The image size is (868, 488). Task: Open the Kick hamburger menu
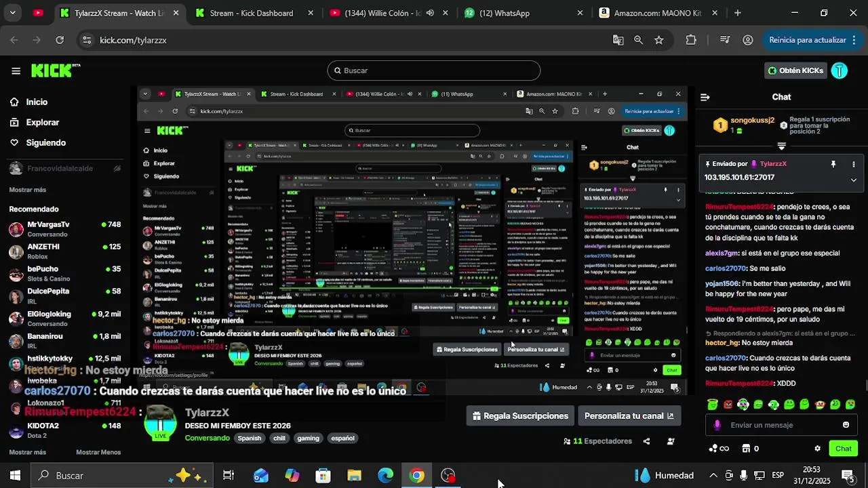click(16, 70)
